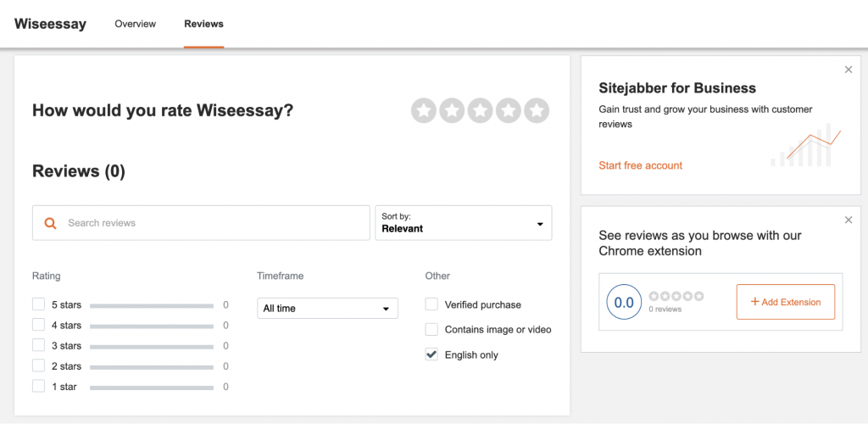Click the Rating filter label
Viewport: 868px width, 424px height.
point(47,276)
